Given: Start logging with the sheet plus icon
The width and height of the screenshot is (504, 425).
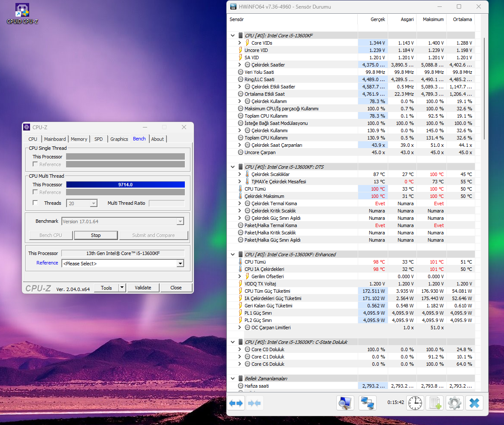Looking at the screenshot, I should pyautogui.click(x=435, y=403).
